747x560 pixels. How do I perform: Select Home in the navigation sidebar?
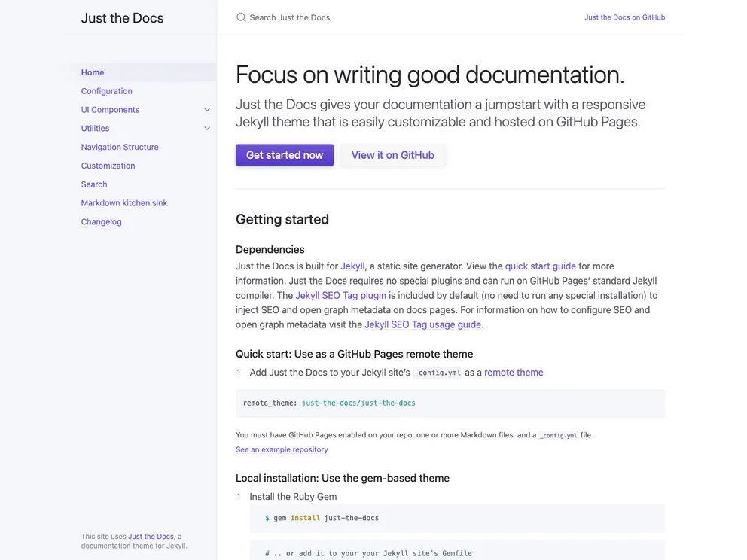pos(92,72)
